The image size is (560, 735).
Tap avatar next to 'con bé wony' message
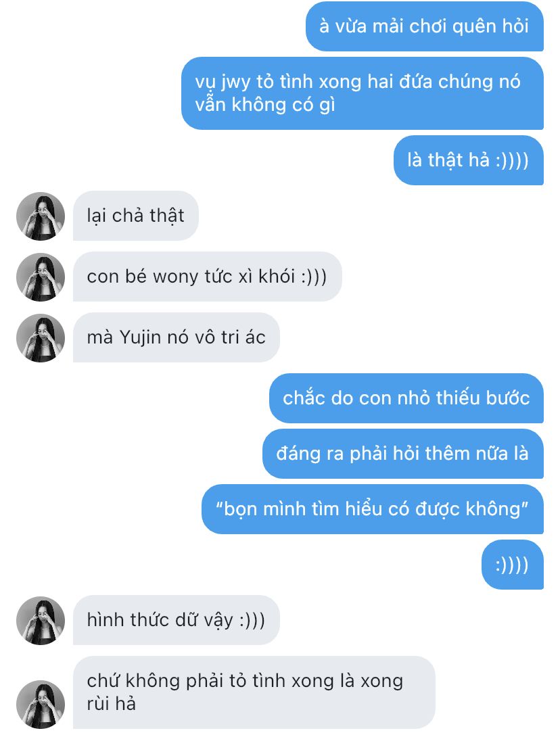41,277
